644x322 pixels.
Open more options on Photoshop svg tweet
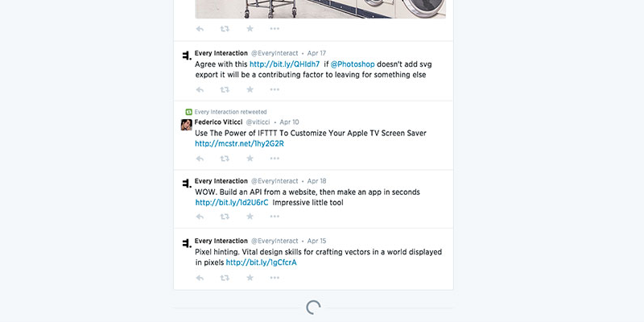(x=275, y=89)
